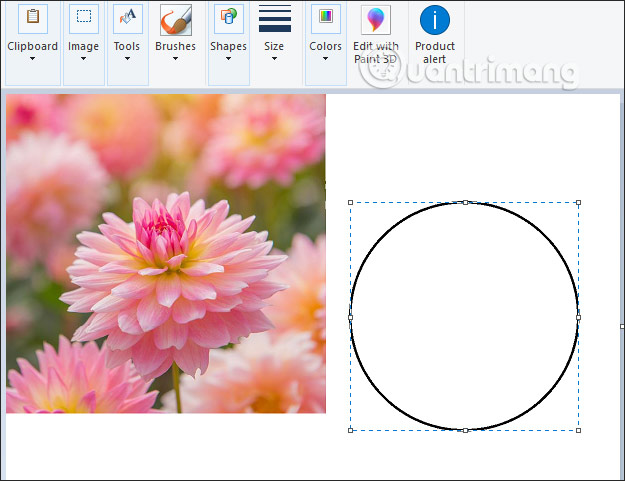The image size is (625, 481).
Task: Open the Clipboard paste icon
Action: 33,19
